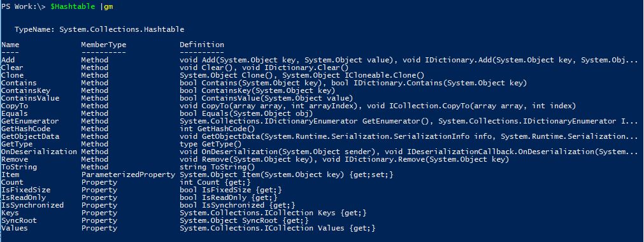The image size is (644, 242).
Task: Click the SyncRoot property name
Action: (x=19, y=220)
